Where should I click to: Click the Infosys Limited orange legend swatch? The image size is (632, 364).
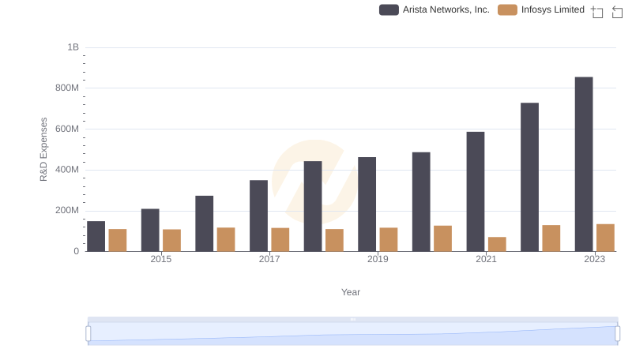coord(507,9)
